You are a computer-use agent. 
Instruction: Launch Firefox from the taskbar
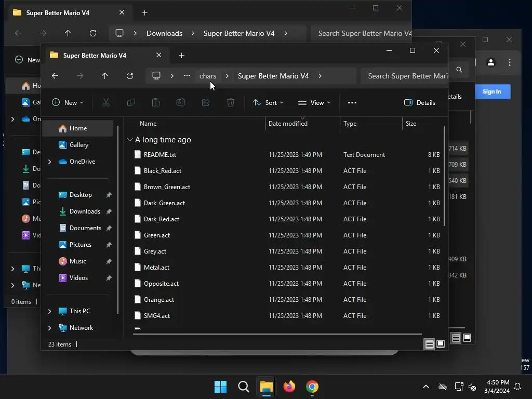coord(289,387)
